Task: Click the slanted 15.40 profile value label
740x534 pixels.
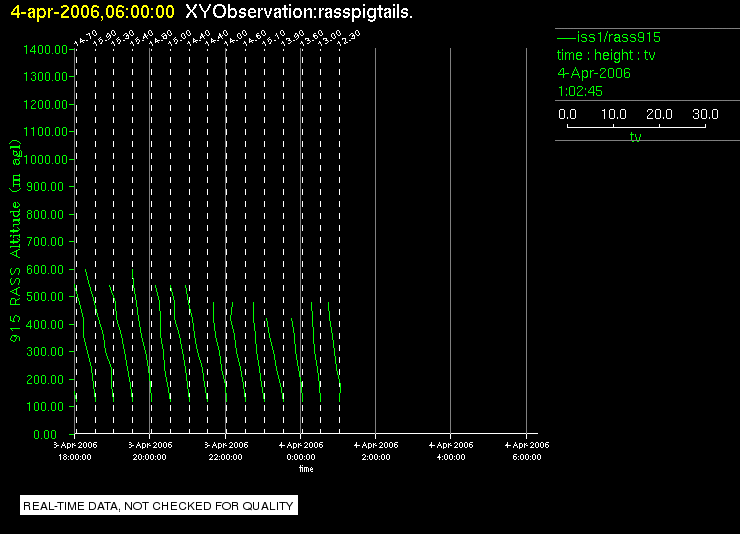Action: pos(142,38)
